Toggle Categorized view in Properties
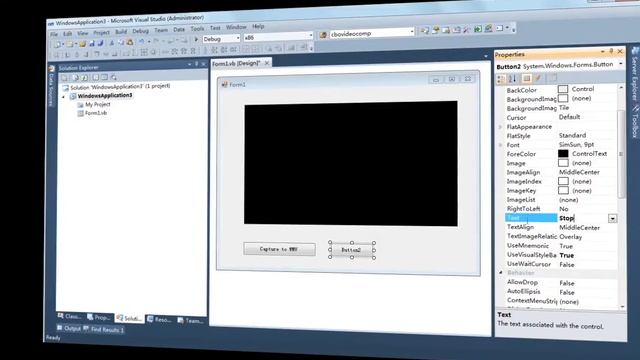Image resolution: width=640 pixels, height=360 pixels. (501, 79)
